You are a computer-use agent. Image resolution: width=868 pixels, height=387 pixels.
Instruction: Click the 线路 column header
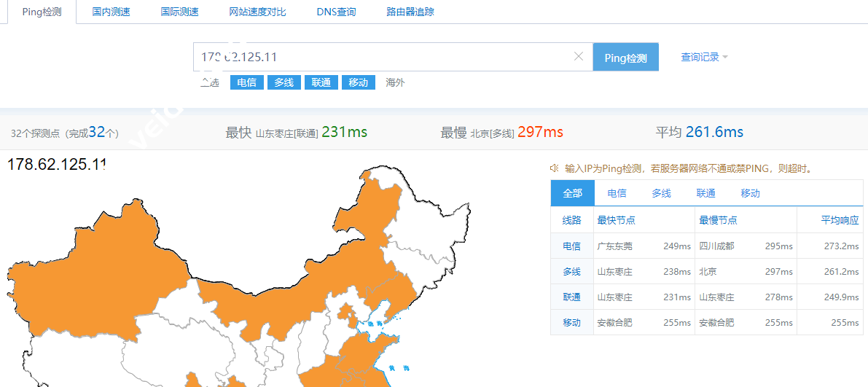click(x=572, y=220)
